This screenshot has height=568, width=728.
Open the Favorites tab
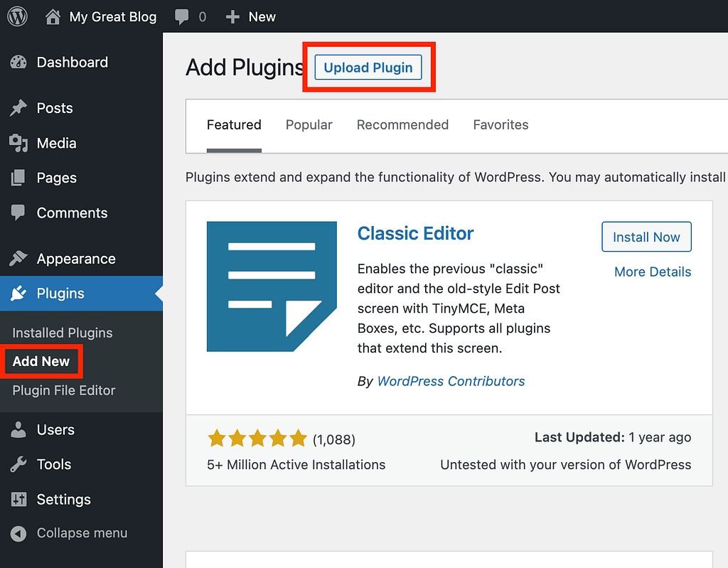click(500, 125)
